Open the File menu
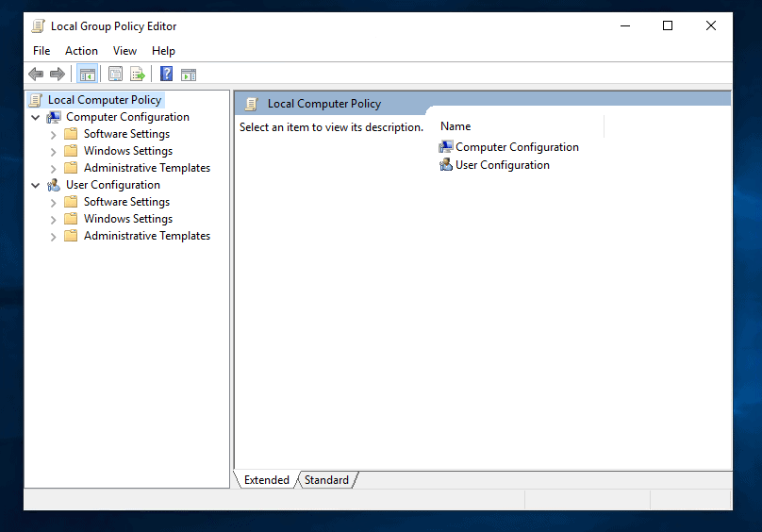Image resolution: width=762 pixels, height=532 pixels. coord(41,51)
